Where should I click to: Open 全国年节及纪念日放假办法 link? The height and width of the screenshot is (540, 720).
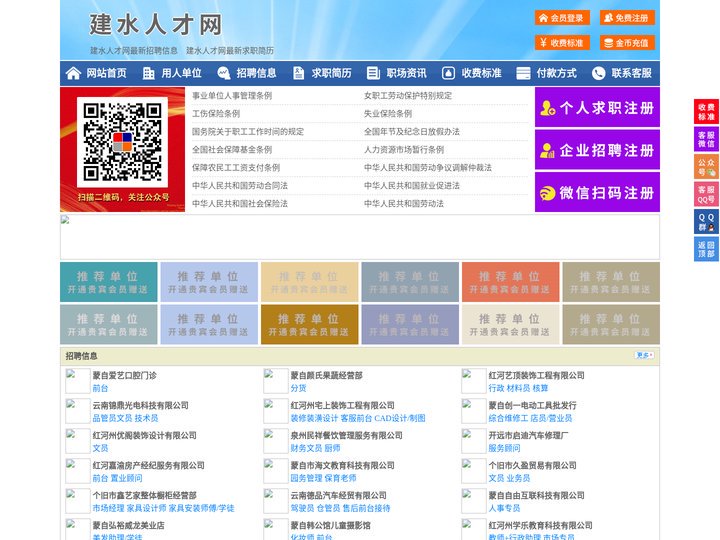point(412,132)
